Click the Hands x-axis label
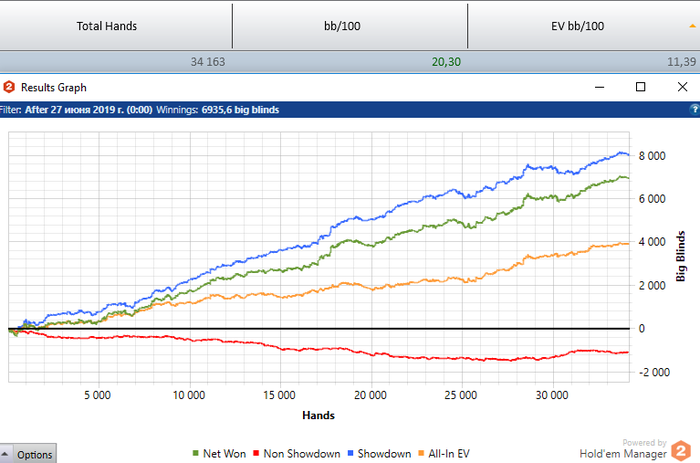The image size is (700, 463). 318,415
